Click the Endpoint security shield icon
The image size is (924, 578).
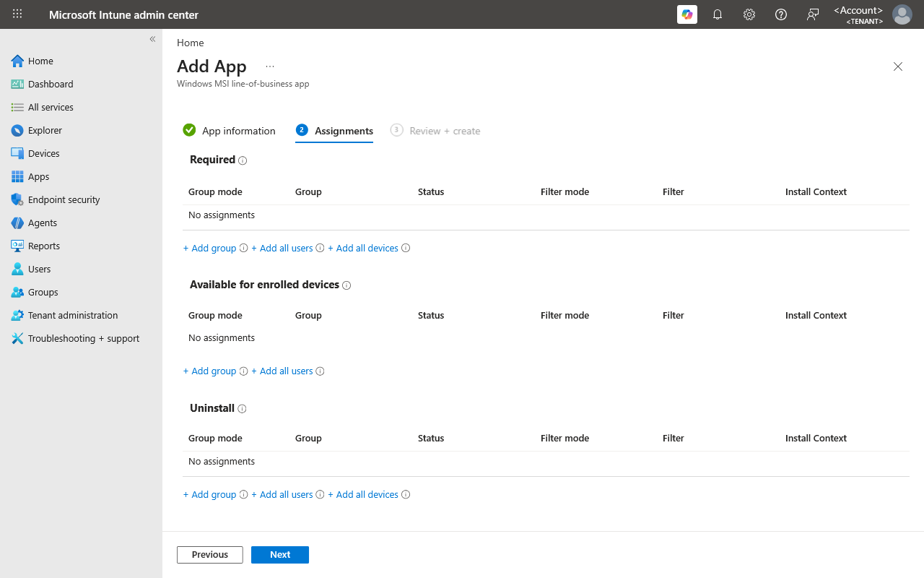[17, 199]
